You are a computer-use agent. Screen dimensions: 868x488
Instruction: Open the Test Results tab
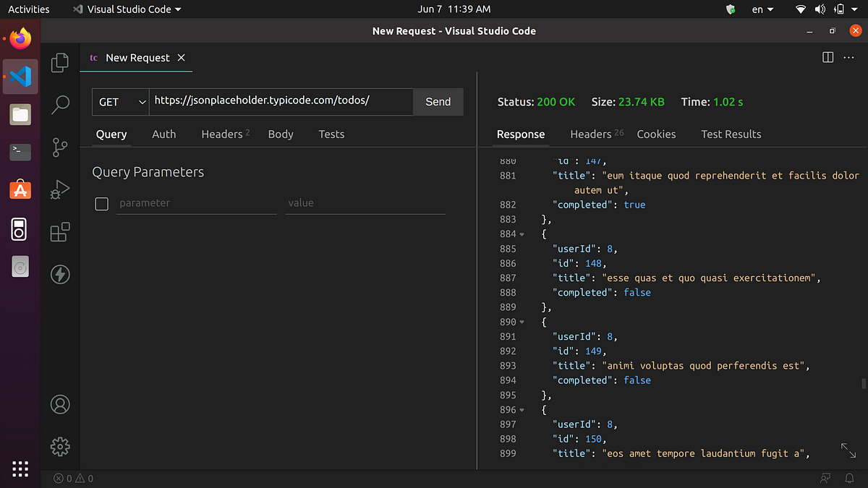point(731,134)
